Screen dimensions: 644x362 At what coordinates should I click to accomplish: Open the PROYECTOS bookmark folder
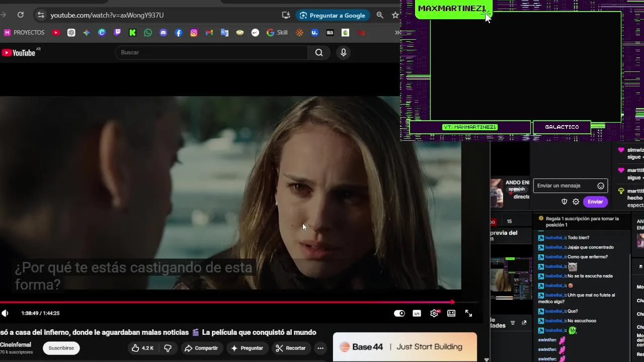click(x=24, y=33)
